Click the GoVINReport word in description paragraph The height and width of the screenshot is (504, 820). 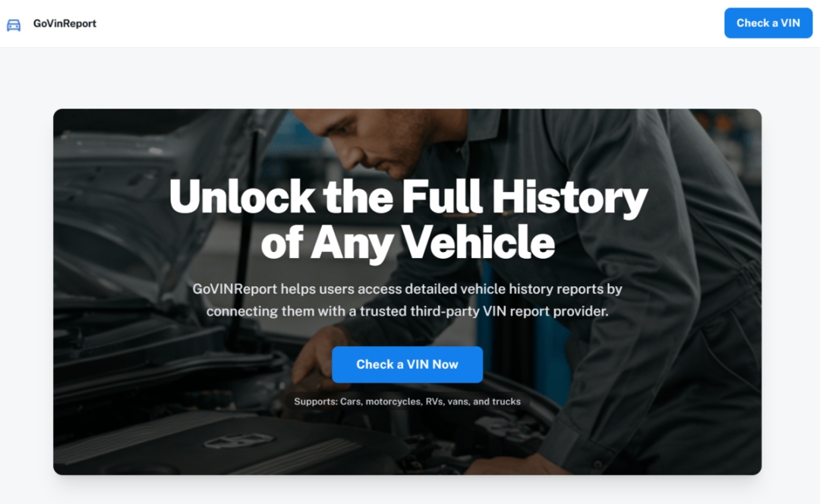pyautogui.click(x=235, y=289)
